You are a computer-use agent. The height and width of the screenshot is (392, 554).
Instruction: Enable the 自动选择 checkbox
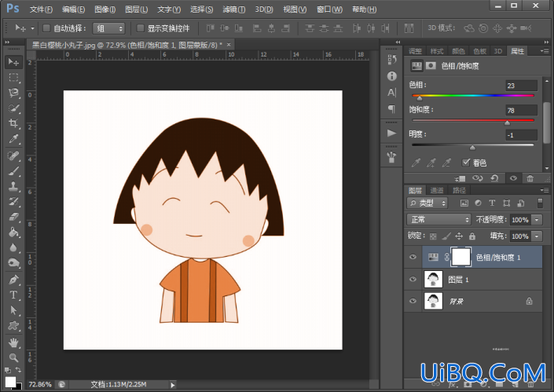click(46, 28)
